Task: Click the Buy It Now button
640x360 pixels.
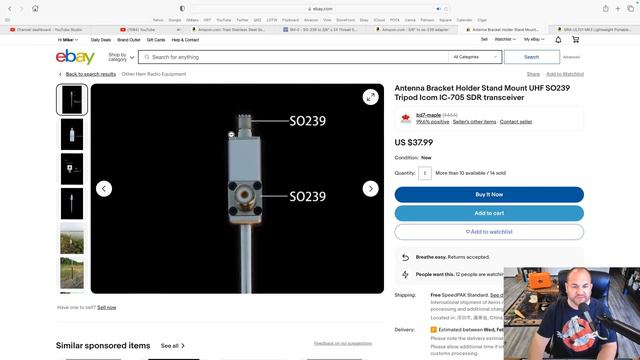Action: click(489, 195)
